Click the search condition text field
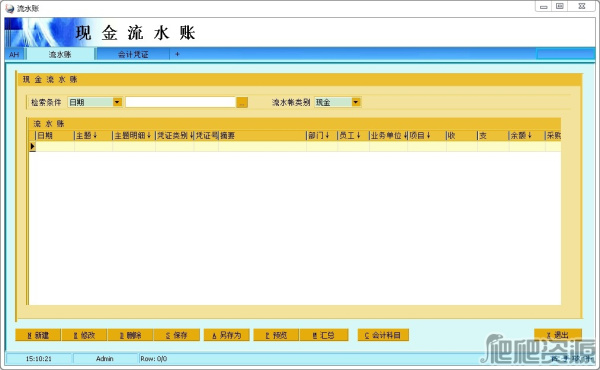Image resolution: width=600 pixels, height=370 pixels. pos(180,102)
